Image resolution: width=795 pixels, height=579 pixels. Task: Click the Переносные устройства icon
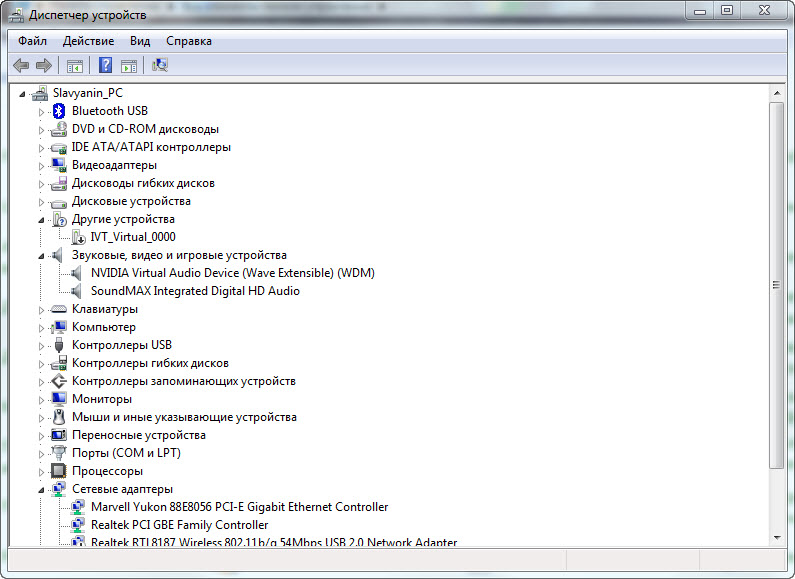point(59,435)
